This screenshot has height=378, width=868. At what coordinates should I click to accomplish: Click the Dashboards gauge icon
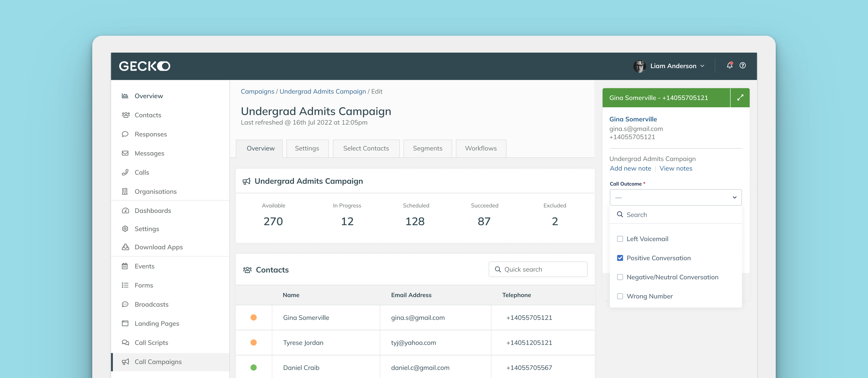(125, 210)
